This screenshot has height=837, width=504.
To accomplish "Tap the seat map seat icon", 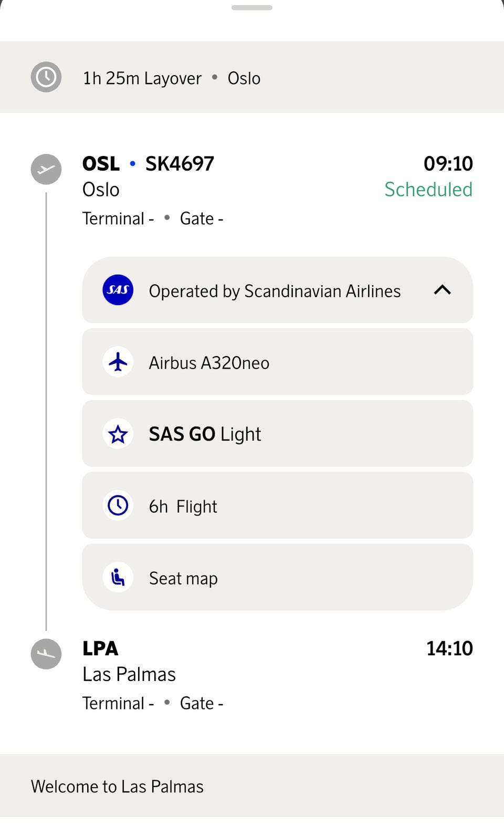I will (118, 578).
